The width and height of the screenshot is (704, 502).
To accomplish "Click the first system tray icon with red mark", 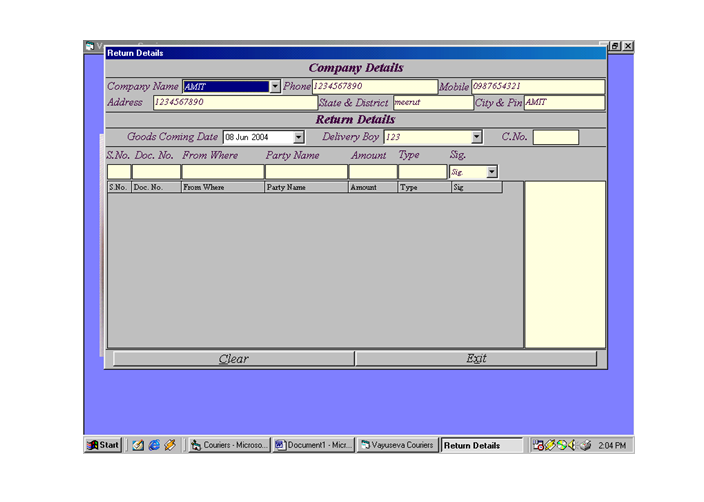I will point(538,445).
